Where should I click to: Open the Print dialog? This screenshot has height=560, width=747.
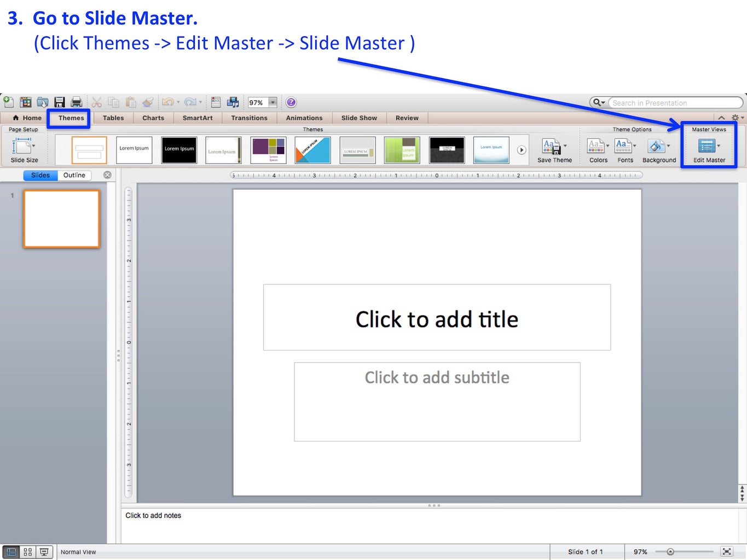pos(76,102)
